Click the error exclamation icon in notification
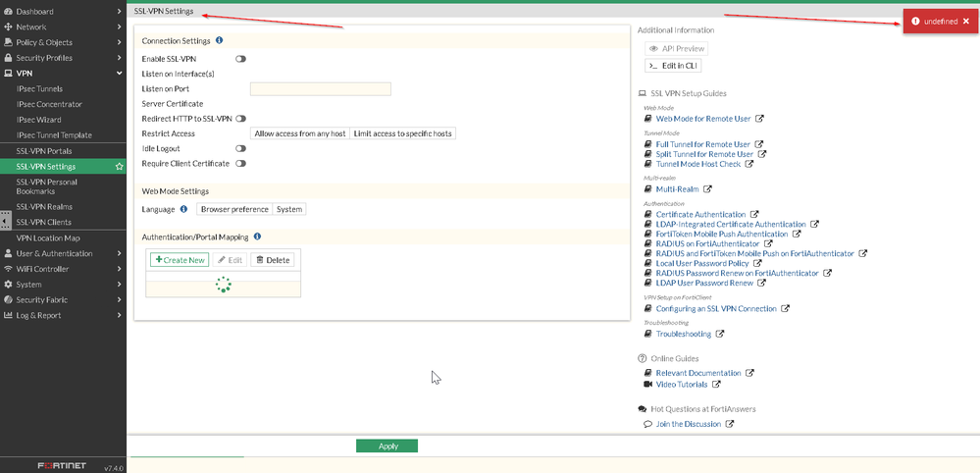980x473 pixels. click(915, 22)
